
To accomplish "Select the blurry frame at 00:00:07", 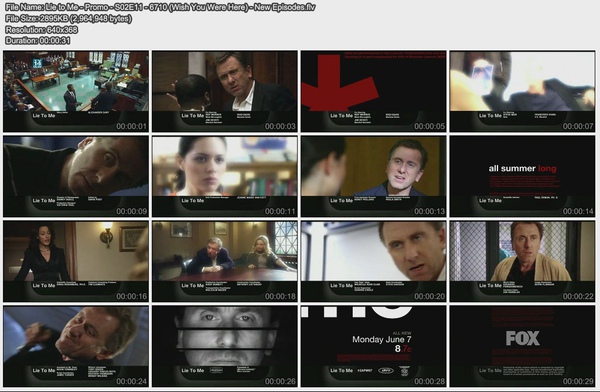I will point(522,91).
